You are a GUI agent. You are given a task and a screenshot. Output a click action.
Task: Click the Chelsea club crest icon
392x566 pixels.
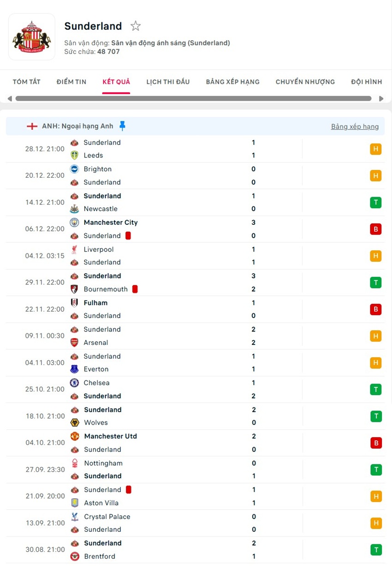pos(74,383)
